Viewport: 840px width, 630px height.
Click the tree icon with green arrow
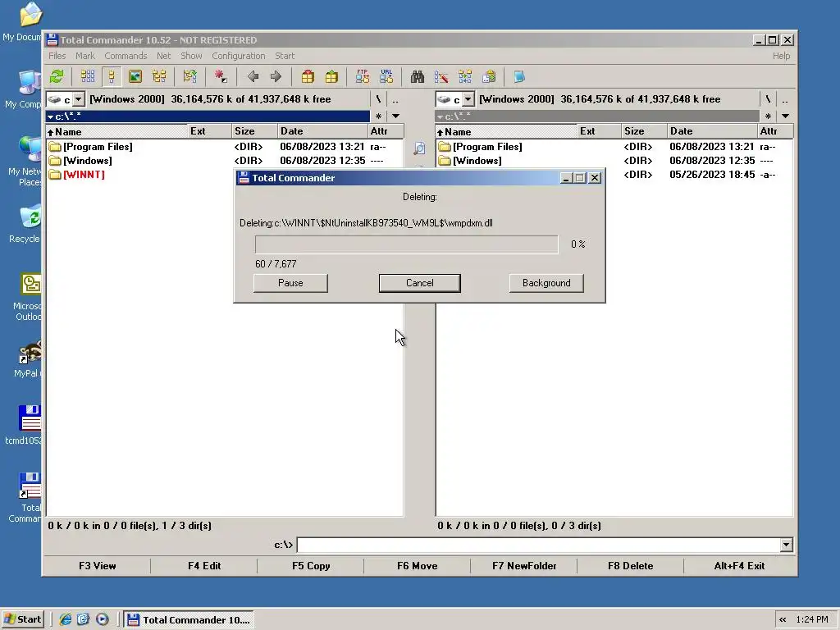(x=189, y=76)
